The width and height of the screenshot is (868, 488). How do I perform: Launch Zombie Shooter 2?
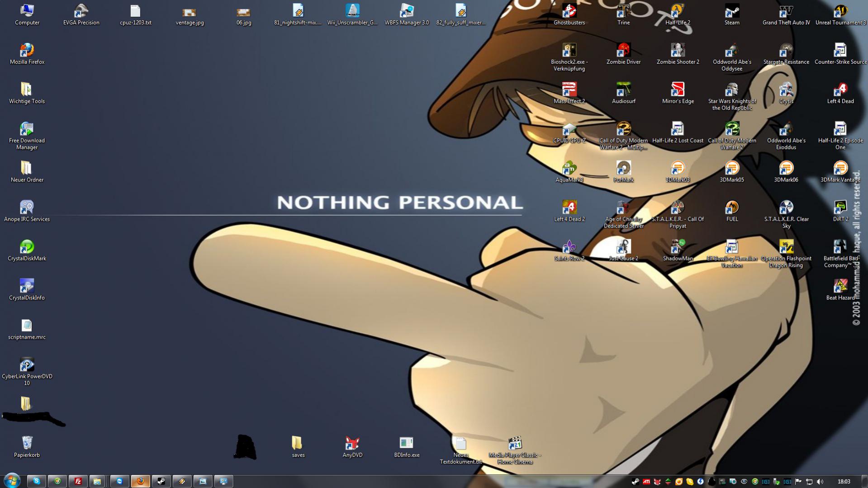tap(678, 53)
